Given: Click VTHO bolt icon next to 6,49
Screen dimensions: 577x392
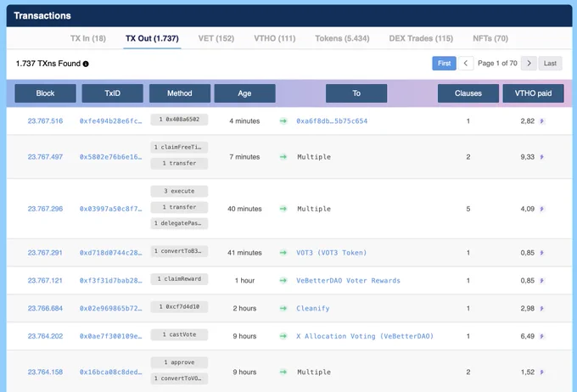Looking at the screenshot, I should 541,336.
